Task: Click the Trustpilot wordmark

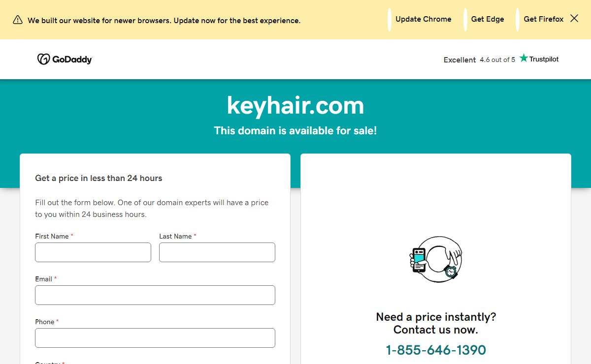Action: [x=544, y=59]
